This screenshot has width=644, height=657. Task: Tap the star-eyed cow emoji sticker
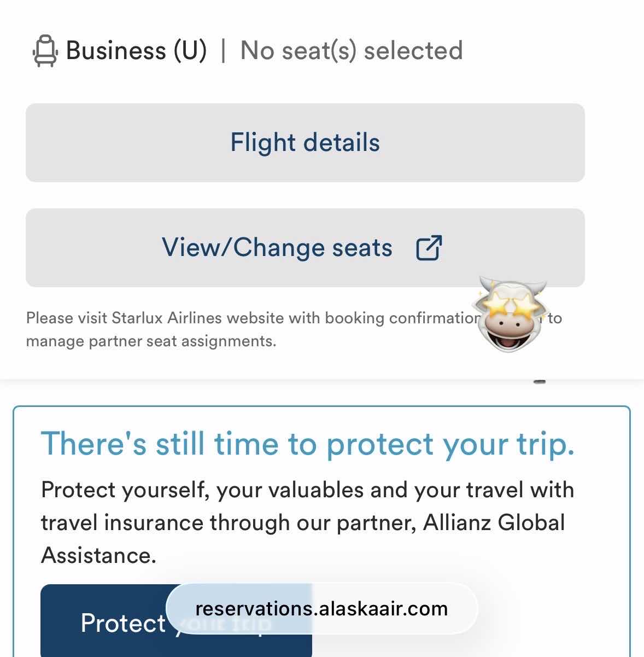(x=510, y=315)
